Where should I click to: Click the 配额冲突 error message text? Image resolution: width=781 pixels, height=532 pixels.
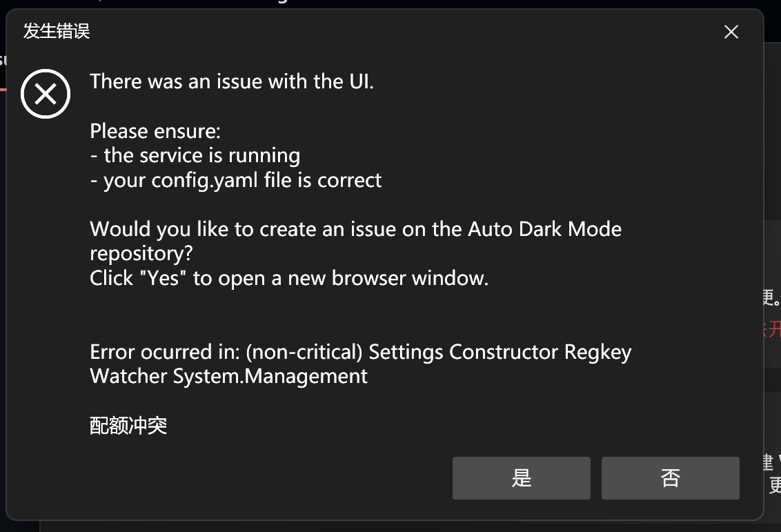pyautogui.click(x=128, y=426)
